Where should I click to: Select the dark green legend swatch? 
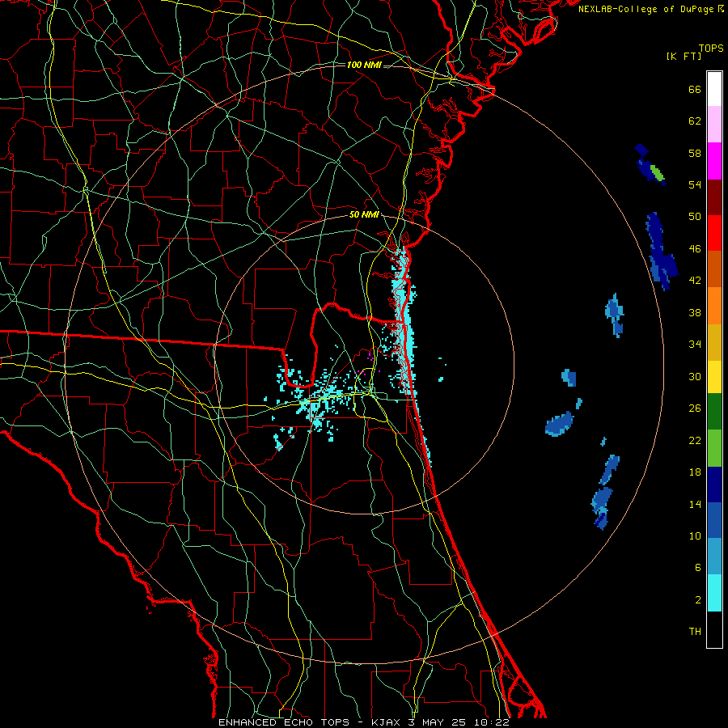pyautogui.click(x=714, y=412)
